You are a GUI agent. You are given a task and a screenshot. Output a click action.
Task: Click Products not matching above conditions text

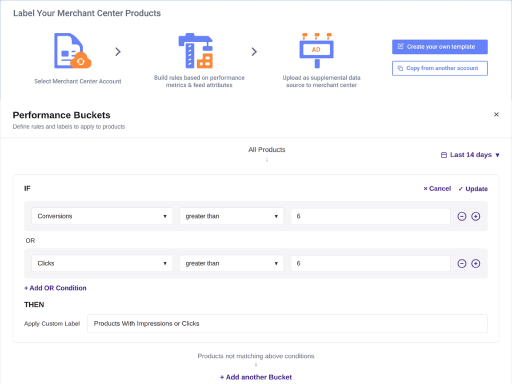tap(256, 356)
